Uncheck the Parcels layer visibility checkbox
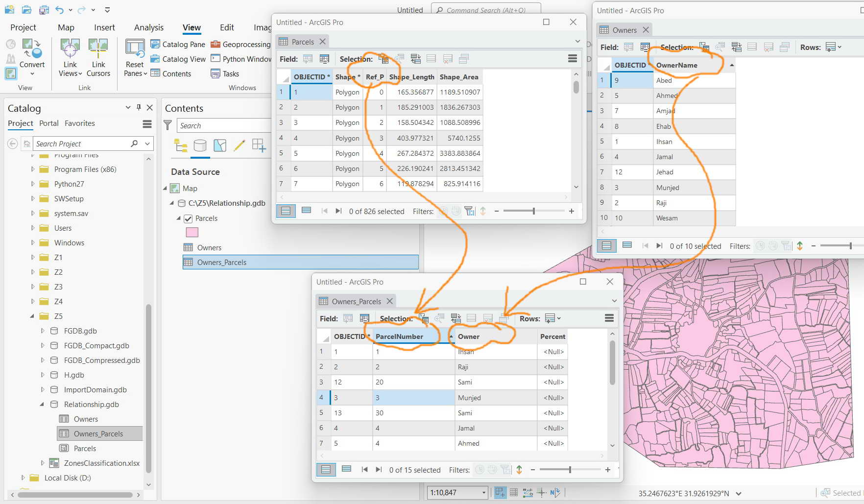 pyautogui.click(x=189, y=218)
